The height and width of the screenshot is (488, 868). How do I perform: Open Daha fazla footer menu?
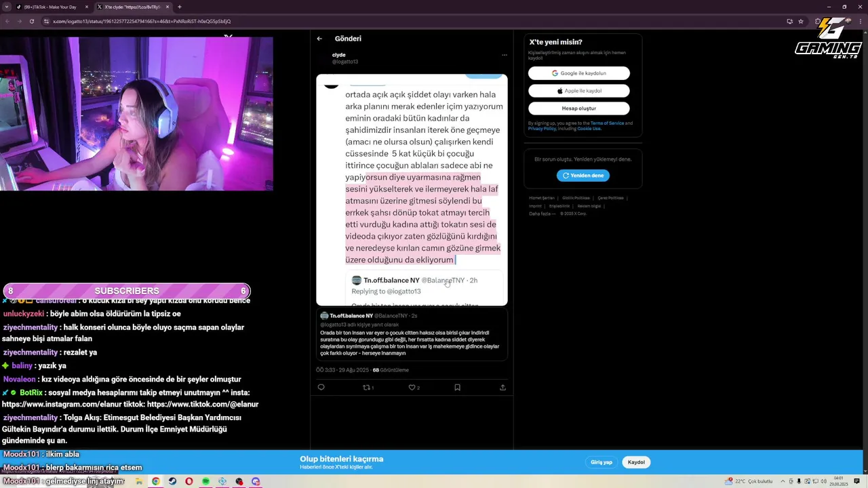point(542,213)
